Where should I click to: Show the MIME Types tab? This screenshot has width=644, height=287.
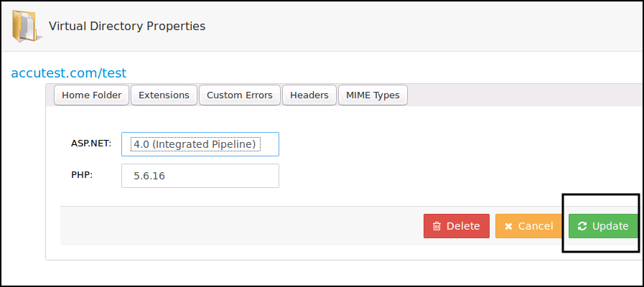pos(373,95)
